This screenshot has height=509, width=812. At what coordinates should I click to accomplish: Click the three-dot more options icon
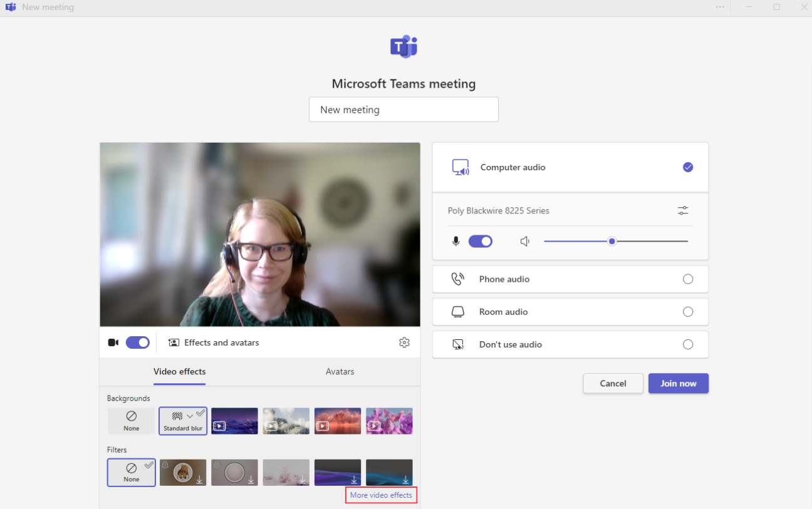[720, 7]
